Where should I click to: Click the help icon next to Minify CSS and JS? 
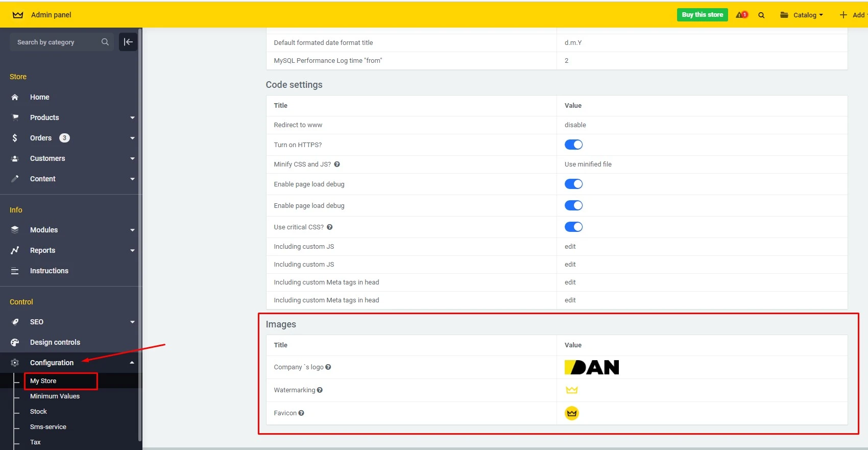(337, 164)
